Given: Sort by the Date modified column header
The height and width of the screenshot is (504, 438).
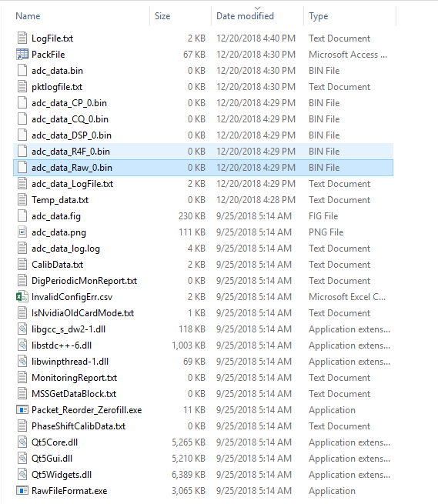Looking at the screenshot, I should click(x=245, y=15).
